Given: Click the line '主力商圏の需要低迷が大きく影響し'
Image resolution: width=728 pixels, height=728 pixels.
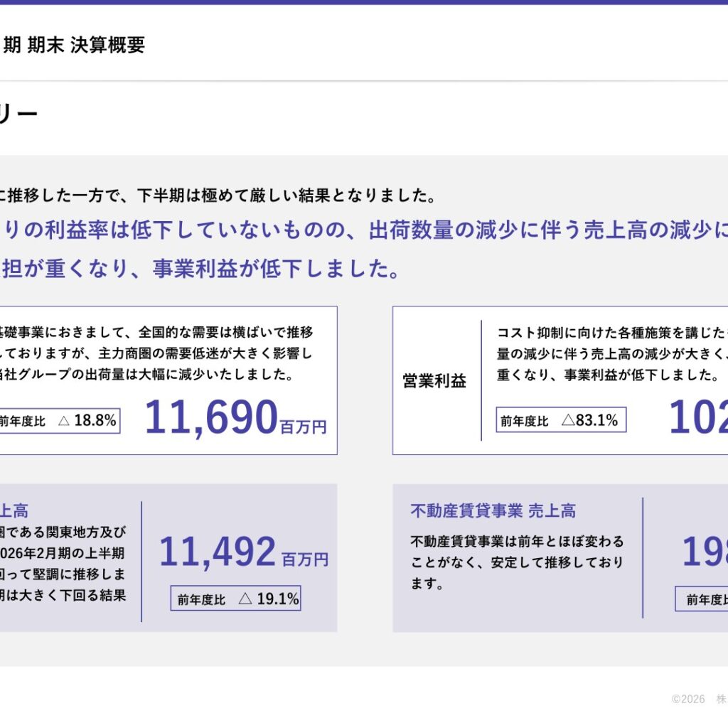Looking at the screenshot, I should coord(205,353).
